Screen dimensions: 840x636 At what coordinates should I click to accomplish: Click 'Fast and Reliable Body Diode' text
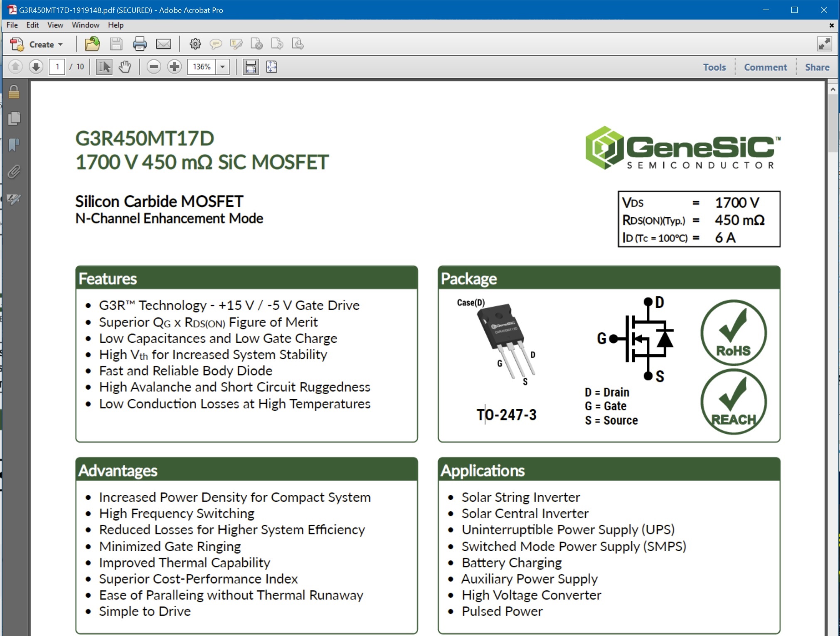pyautogui.click(x=186, y=371)
